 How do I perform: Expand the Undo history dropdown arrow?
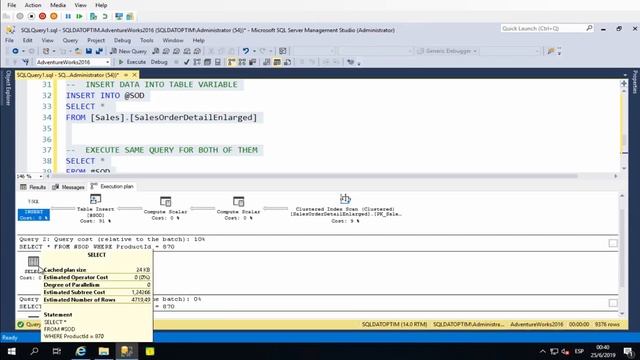coord(254,51)
